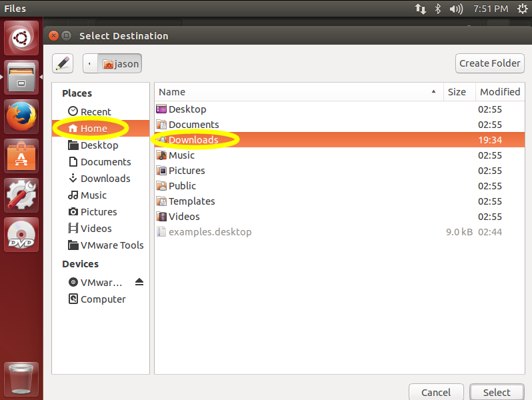Click the Create Folder button

[489, 63]
